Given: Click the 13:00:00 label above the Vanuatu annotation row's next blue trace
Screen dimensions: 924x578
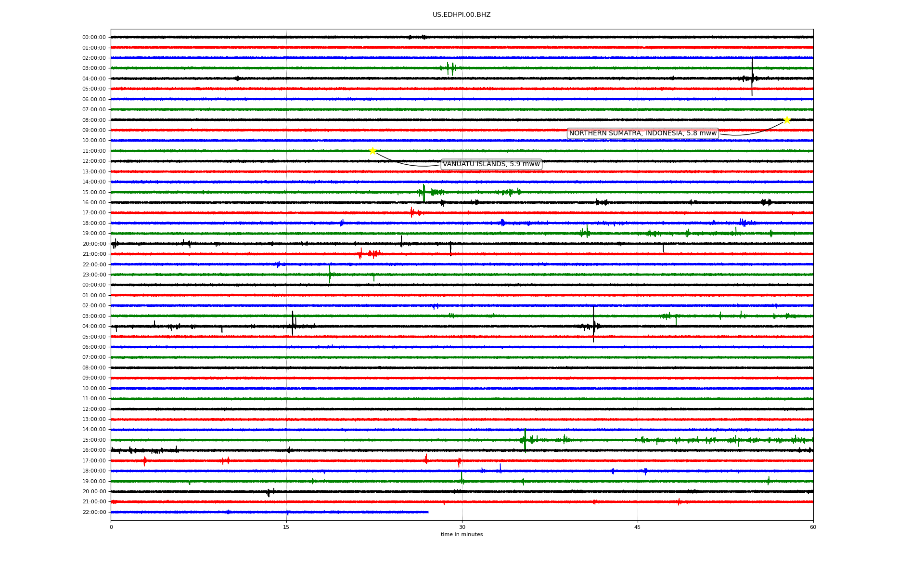Looking at the screenshot, I should click(x=94, y=171).
